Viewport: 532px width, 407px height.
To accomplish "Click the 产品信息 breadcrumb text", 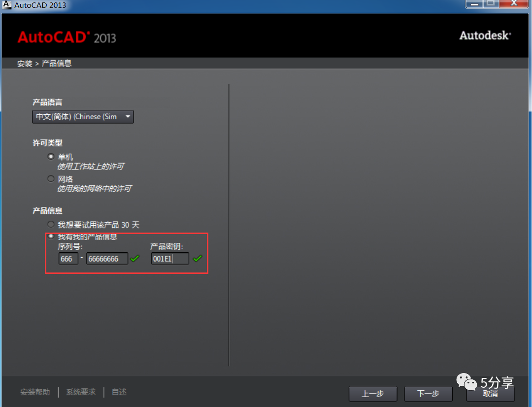I will (x=57, y=64).
